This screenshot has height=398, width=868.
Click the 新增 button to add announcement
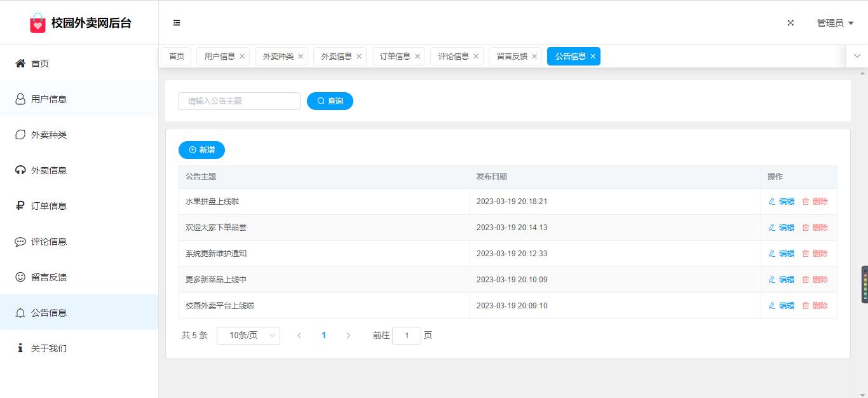click(x=201, y=150)
